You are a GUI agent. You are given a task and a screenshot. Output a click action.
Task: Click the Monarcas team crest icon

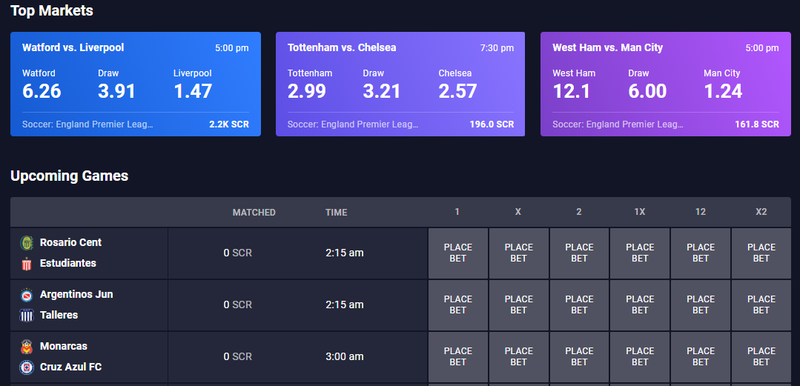coord(27,347)
